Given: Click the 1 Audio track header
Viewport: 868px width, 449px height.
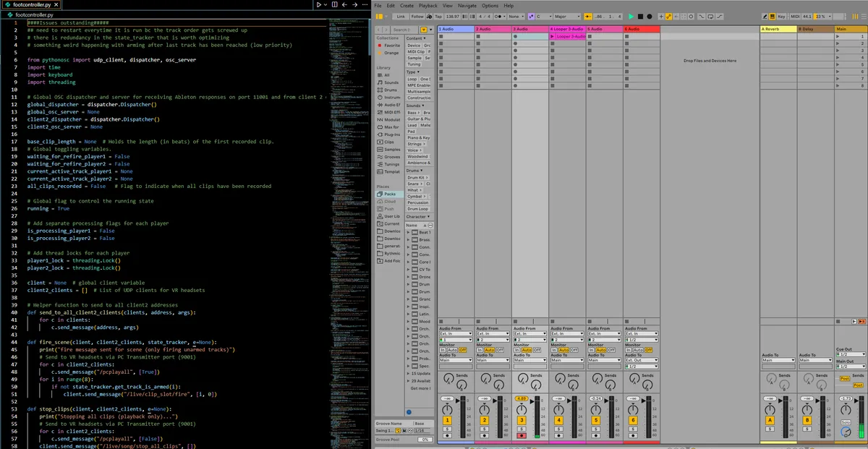Looking at the screenshot, I should point(456,29).
